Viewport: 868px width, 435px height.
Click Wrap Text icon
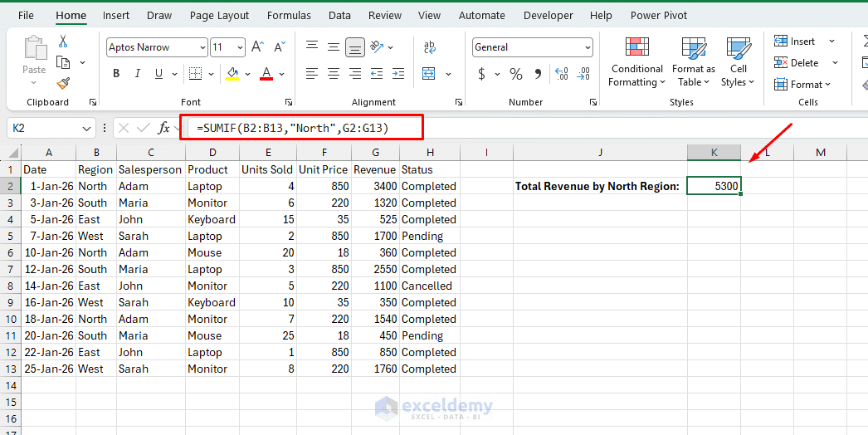(x=429, y=47)
